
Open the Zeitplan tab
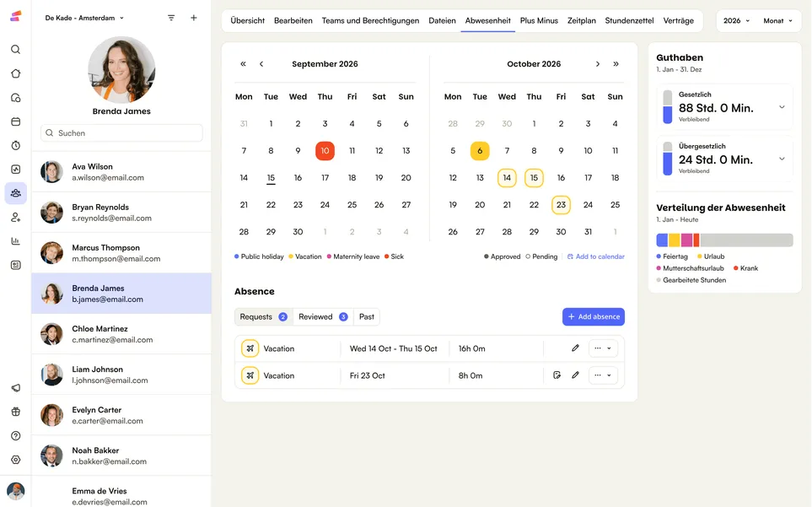(582, 21)
